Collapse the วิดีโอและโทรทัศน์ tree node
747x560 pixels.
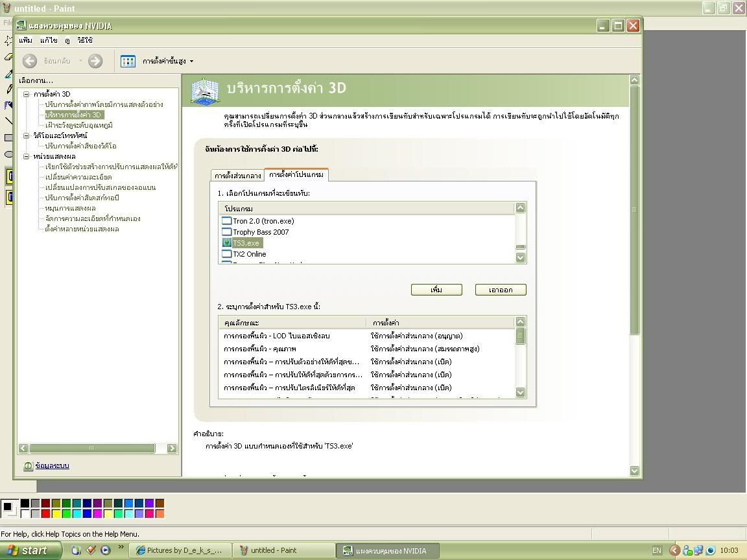tap(27, 135)
